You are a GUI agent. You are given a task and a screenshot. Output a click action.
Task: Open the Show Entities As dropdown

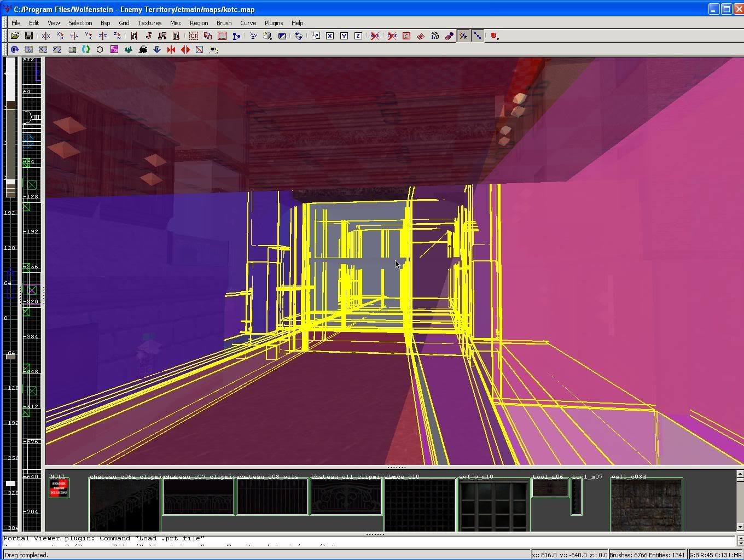click(495, 36)
